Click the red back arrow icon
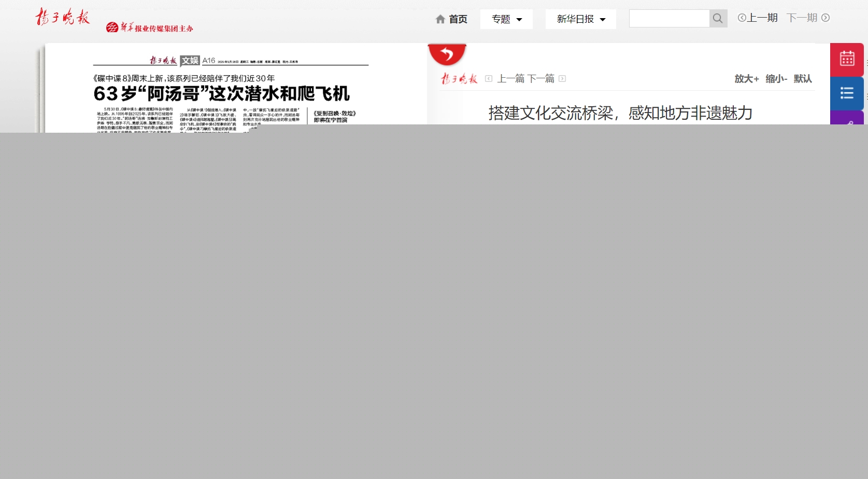Screen dimensions: 868x479 [x=447, y=54]
